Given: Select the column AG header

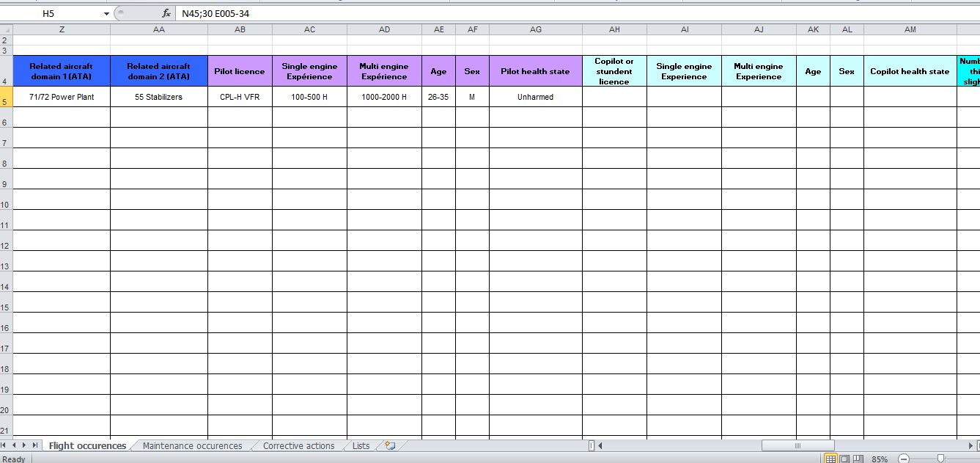Looking at the screenshot, I should click(x=536, y=29).
